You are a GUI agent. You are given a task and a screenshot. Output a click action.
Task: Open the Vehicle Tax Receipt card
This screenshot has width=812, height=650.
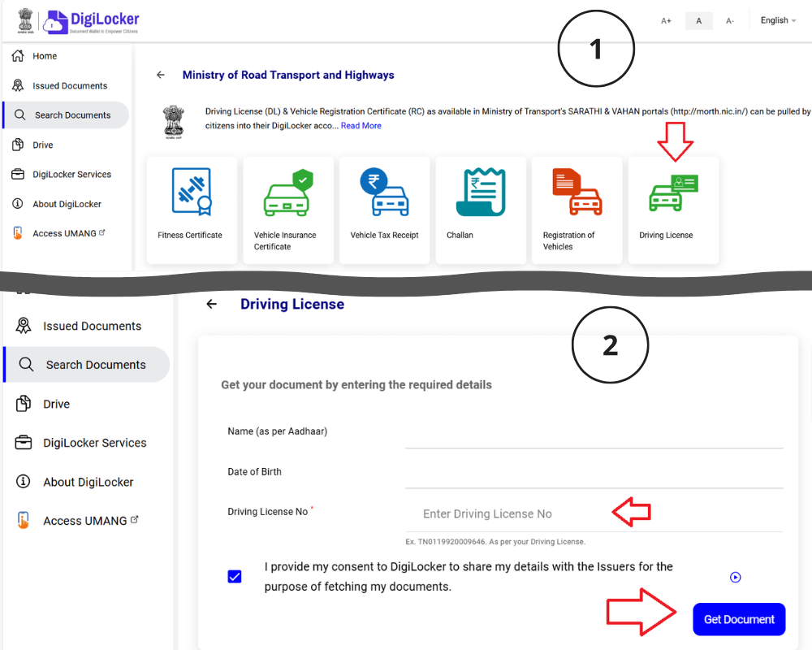(x=384, y=210)
